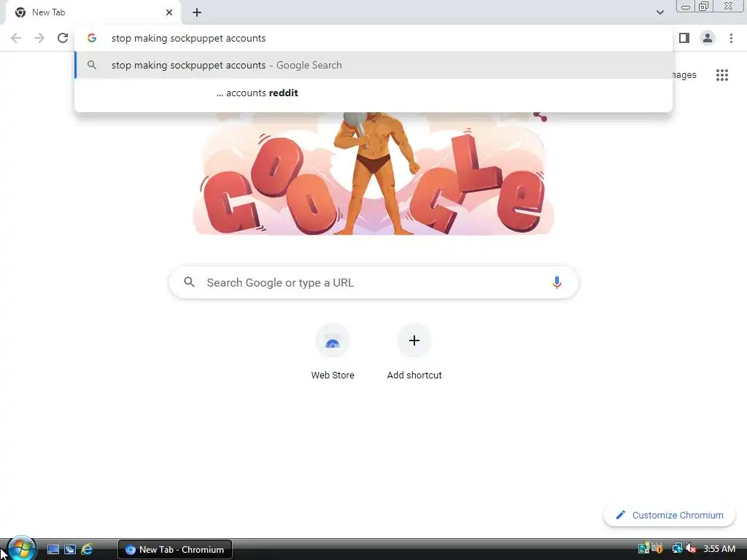Click the 3:55 AM clock
Viewport: 747px width, 560px height.
(719, 549)
